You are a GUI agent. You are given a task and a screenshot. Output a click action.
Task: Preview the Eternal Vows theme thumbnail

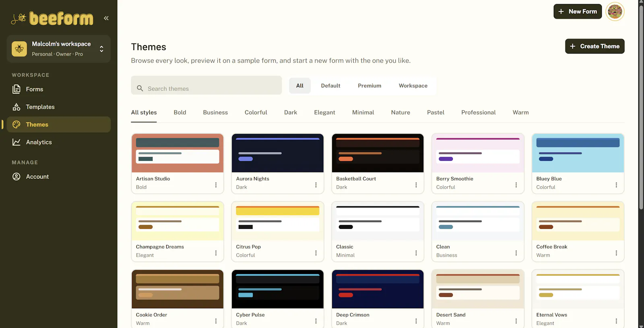[x=578, y=289]
